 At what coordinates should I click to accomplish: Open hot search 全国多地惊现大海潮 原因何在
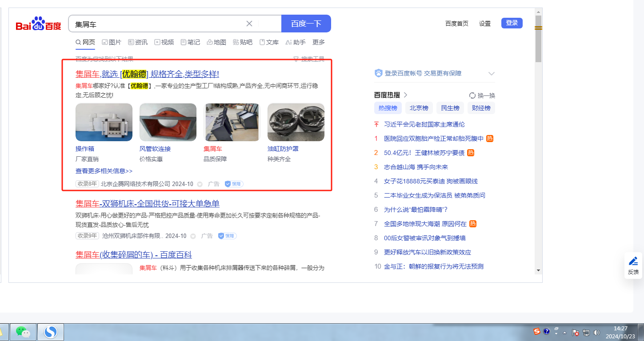pyautogui.click(x=425, y=224)
